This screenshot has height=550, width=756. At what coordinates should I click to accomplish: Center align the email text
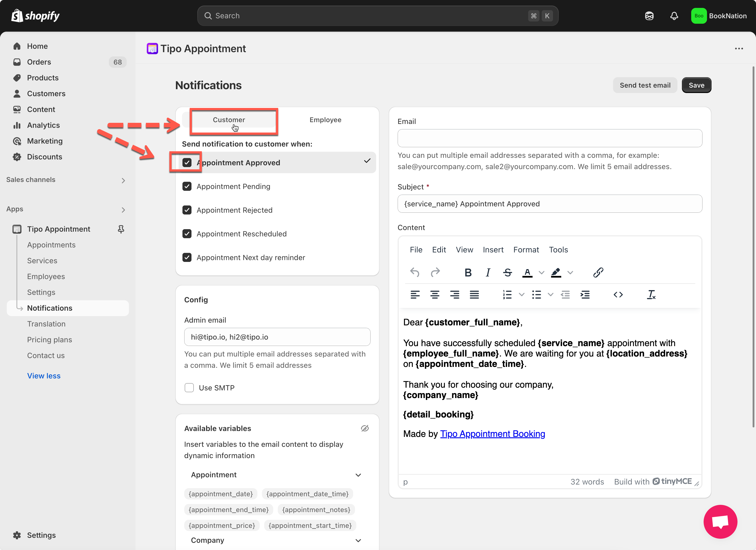435,295
